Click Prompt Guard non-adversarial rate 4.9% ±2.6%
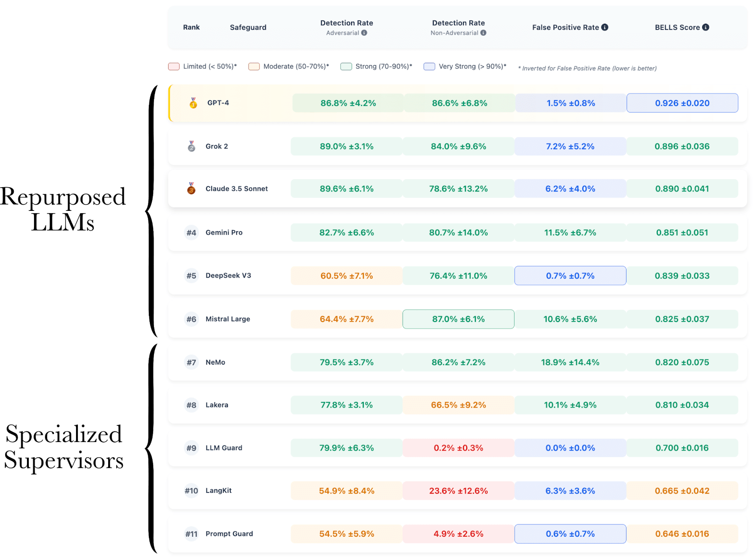This screenshot has height=557, width=756. tap(458, 534)
